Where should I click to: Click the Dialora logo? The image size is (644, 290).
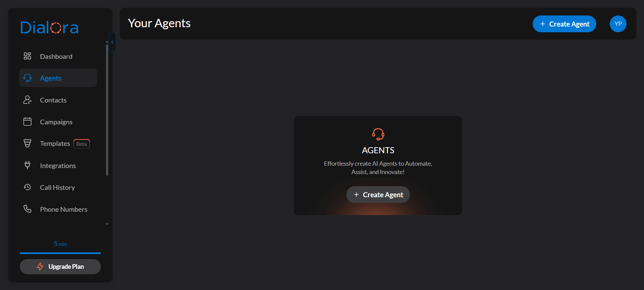(x=49, y=28)
